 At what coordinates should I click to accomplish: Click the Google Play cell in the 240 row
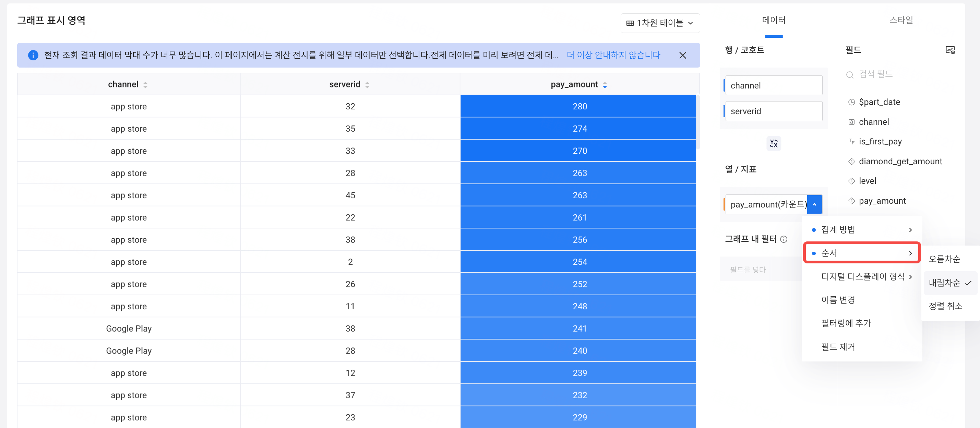(129, 351)
